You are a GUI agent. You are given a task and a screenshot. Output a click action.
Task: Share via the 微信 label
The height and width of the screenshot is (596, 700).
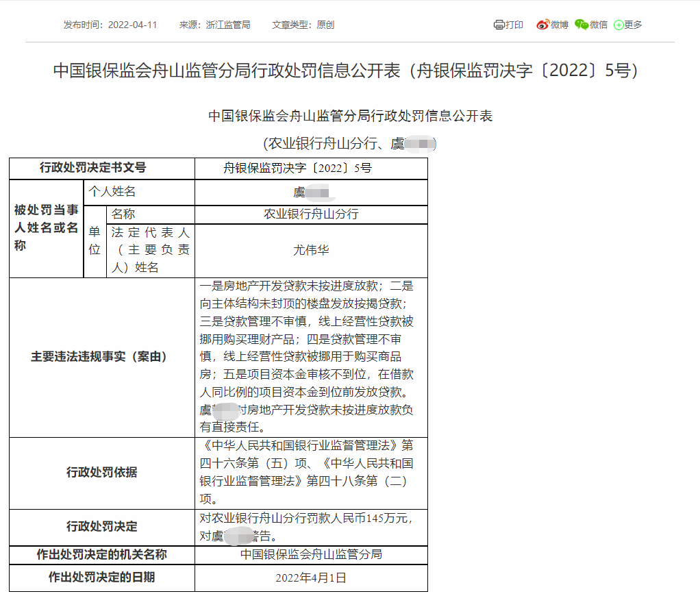coord(598,25)
